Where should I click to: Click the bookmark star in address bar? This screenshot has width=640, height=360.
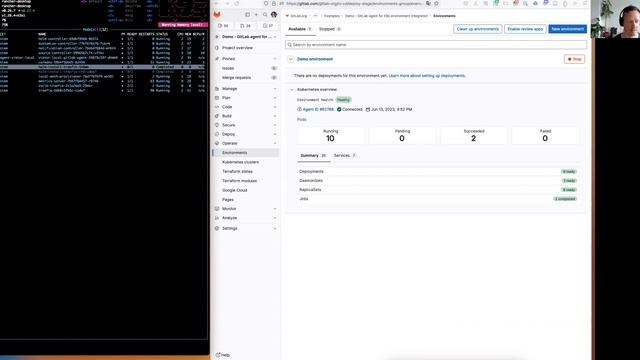tap(436, 4)
